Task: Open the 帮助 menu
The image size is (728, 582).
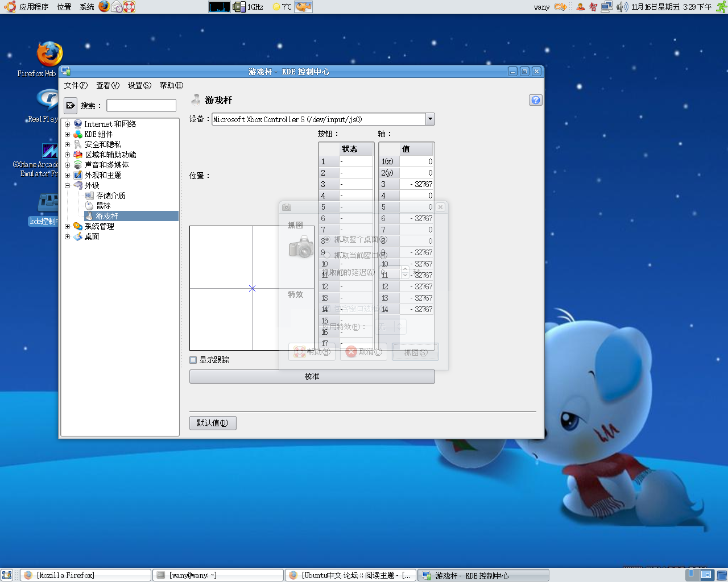Action: (171, 85)
